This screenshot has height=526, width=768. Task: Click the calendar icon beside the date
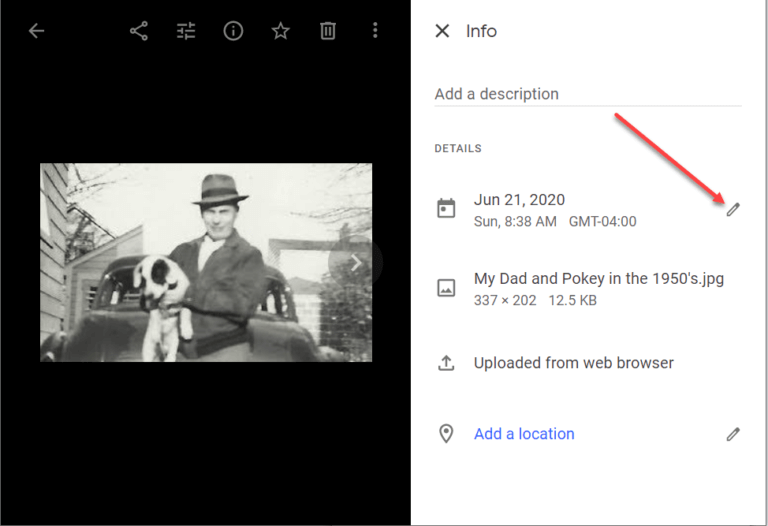pyautogui.click(x=446, y=209)
